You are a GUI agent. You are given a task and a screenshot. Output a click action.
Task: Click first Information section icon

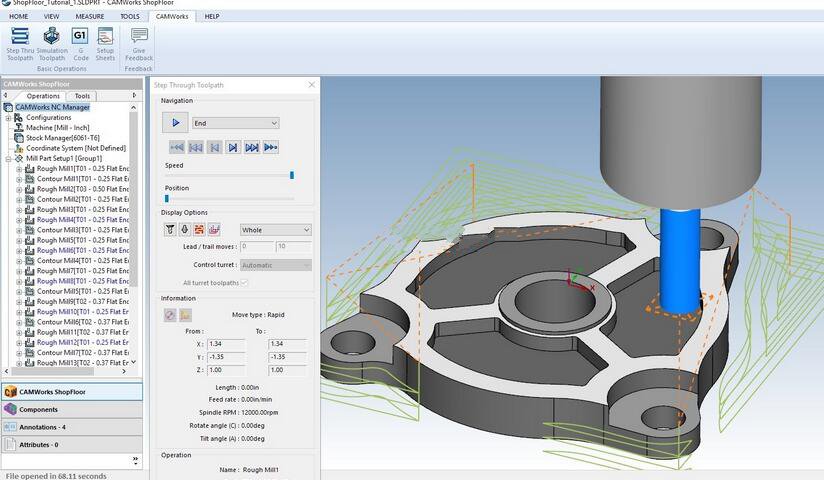170,315
